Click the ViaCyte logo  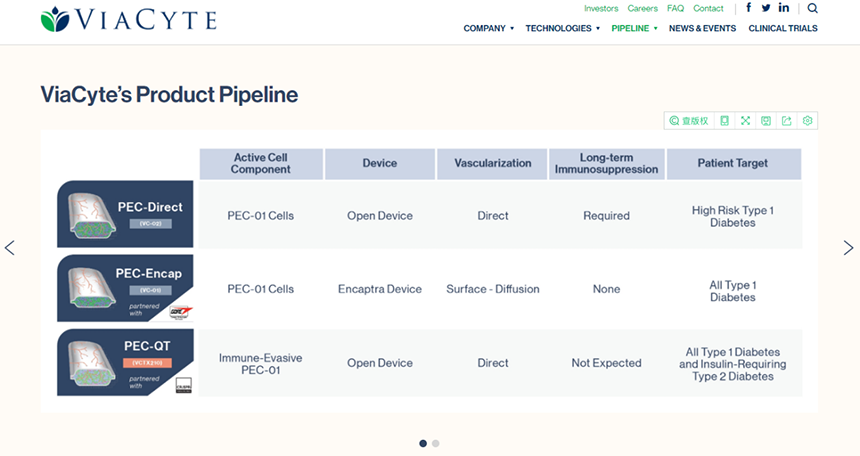pyautogui.click(x=129, y=19)
